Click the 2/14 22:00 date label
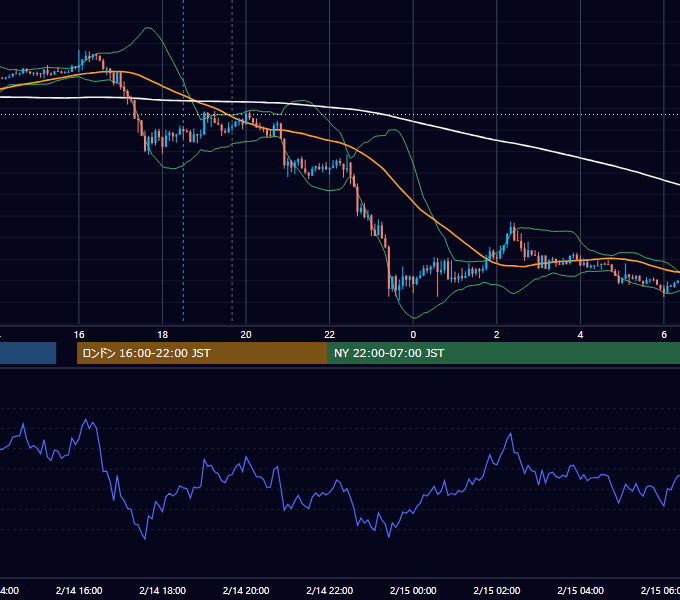Screen dimensions: 680x600 coord(330,590)
